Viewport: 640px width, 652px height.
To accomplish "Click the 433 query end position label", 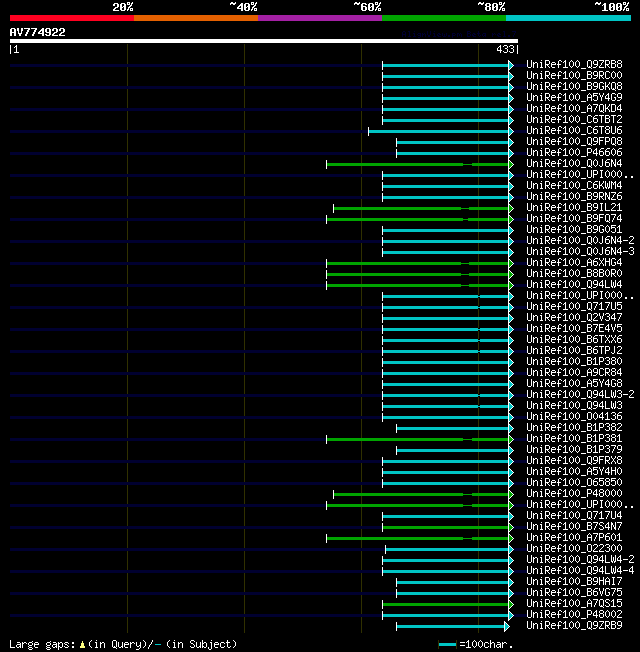I will (x=505, y=49).
